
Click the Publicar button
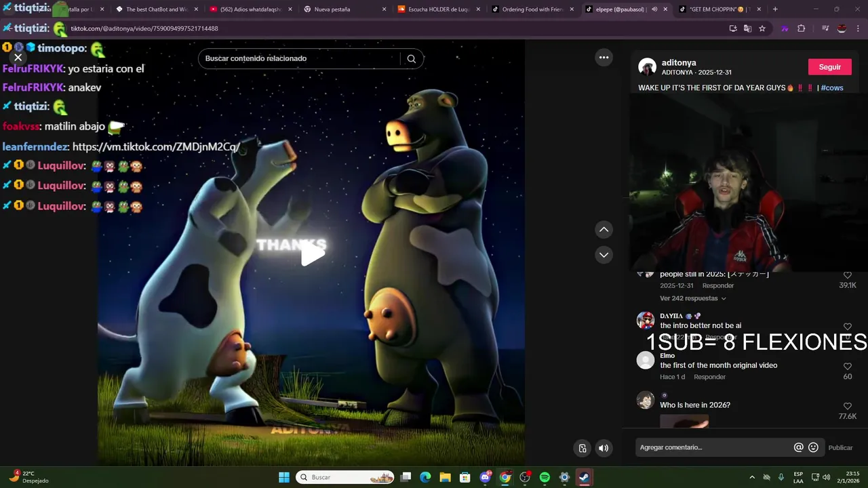(x=840, y=447)
